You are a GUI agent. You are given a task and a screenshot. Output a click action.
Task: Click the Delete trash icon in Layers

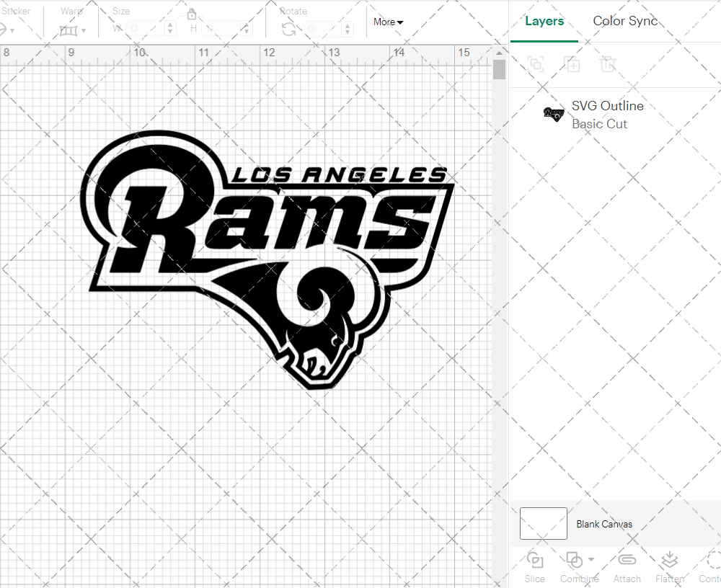(x=608, y=65)
